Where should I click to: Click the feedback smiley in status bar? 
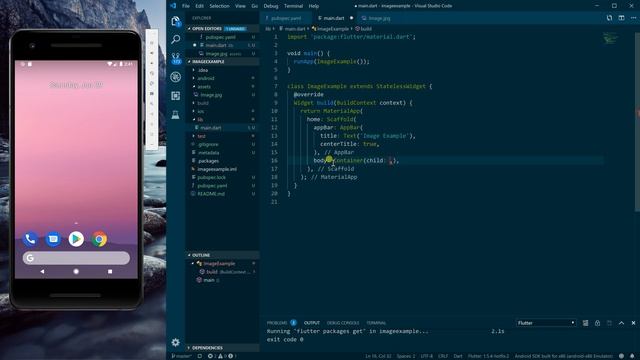(x=621, y=356)
